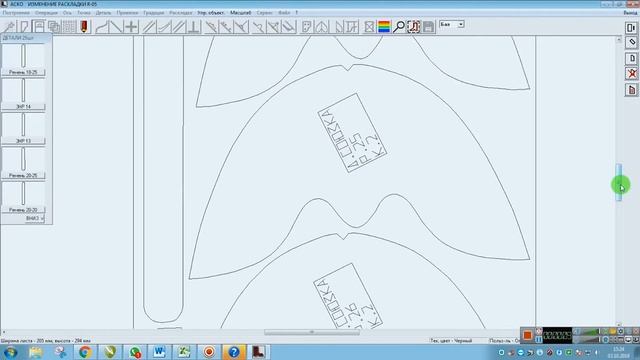This screenshot has height=360, width=640.
Task: Open the Файл menu
Action: pos(284,13)
